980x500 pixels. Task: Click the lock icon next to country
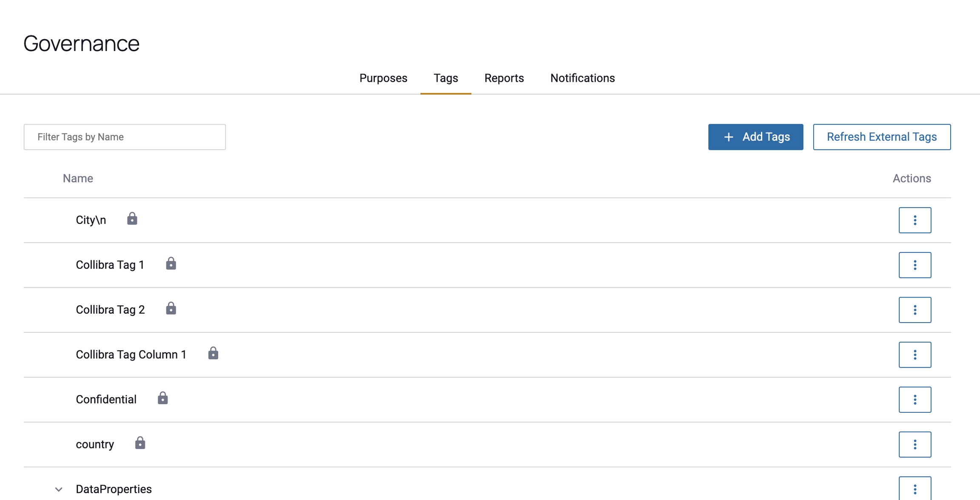(x=140, y=443)
